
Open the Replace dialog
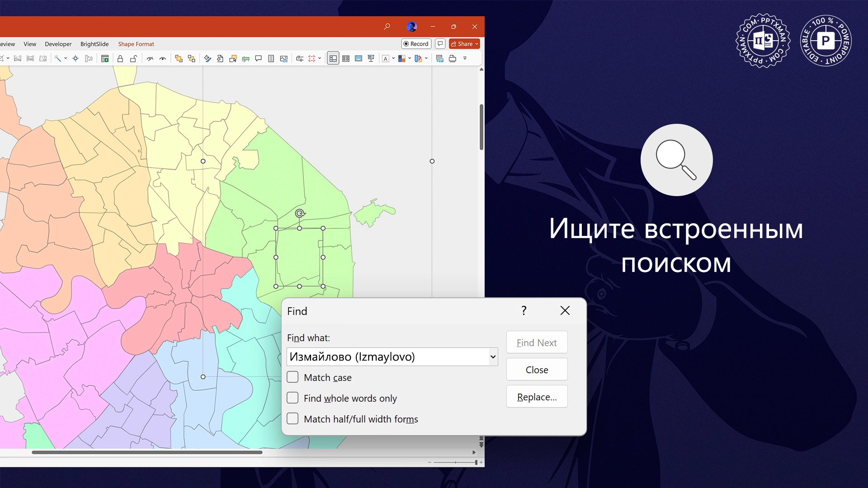pos(537,396)
